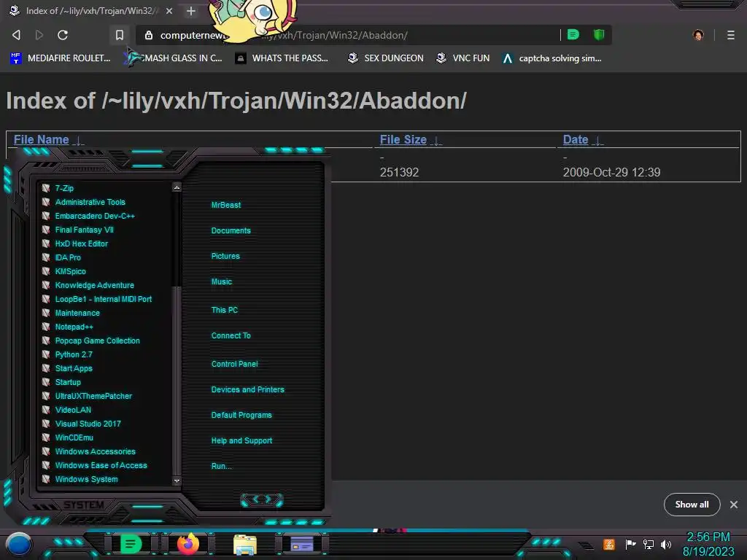Click the volume speaker icon in the tray
Image resolution: width=747 pixels, height=560 pixels.
pyautogui.click(x=666, y=544)
